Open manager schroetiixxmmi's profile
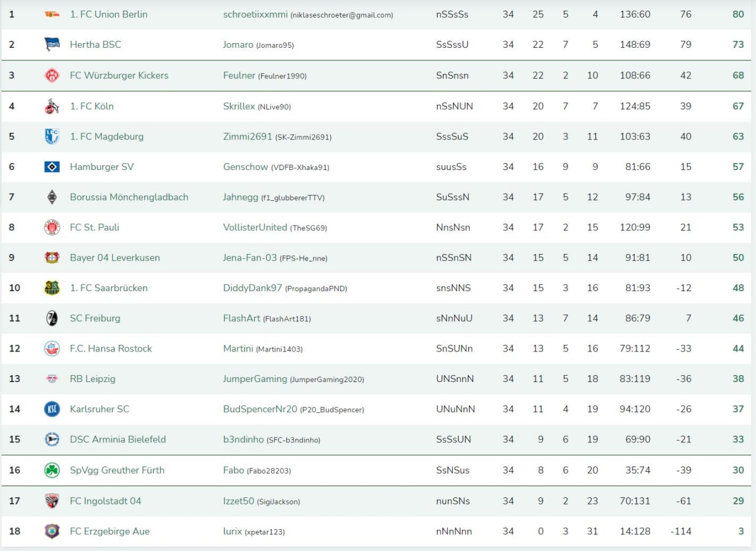Image resolution: width=756 pixels, height=551 pixels. tap(255, 14)
